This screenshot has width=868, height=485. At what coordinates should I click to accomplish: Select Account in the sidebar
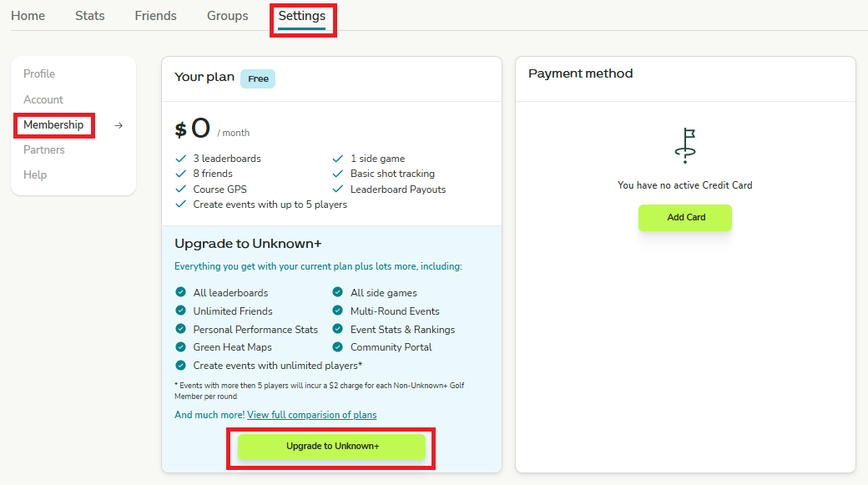[43, 99]
